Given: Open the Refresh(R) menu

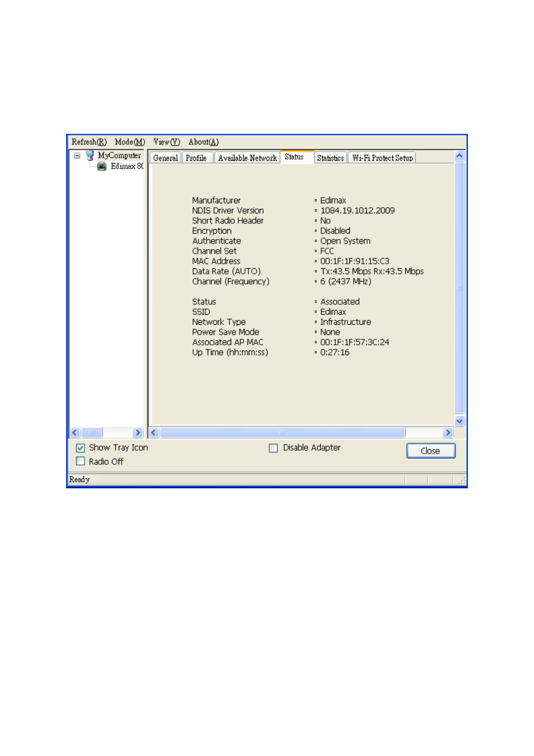Looking at the screenshot, I should 89,142.
